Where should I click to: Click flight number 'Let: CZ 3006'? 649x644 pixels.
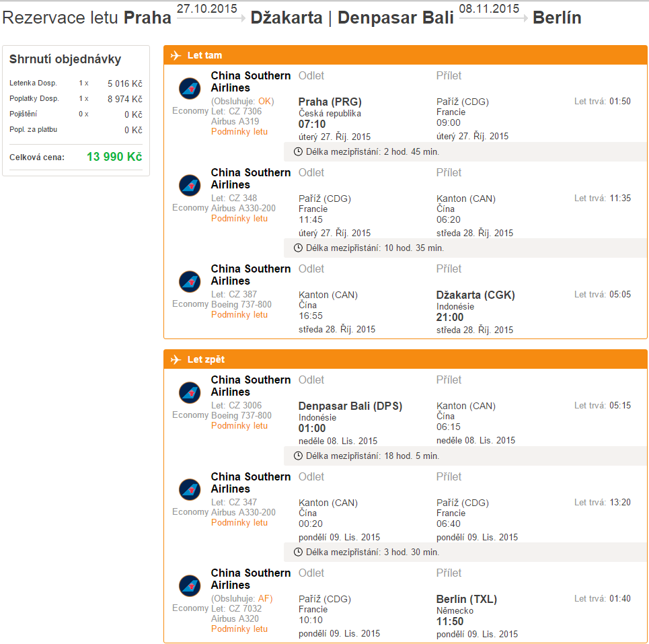[x=236, y=406]
